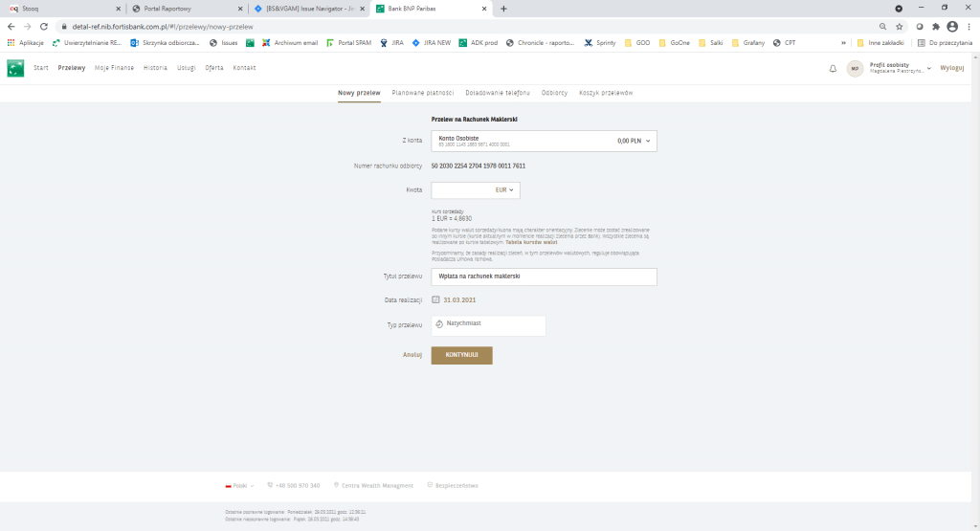The width and height of the screenshot is (980, 531).
Task: Expand the Konto Osobiste account dropdown
Action: coord(648,141)
